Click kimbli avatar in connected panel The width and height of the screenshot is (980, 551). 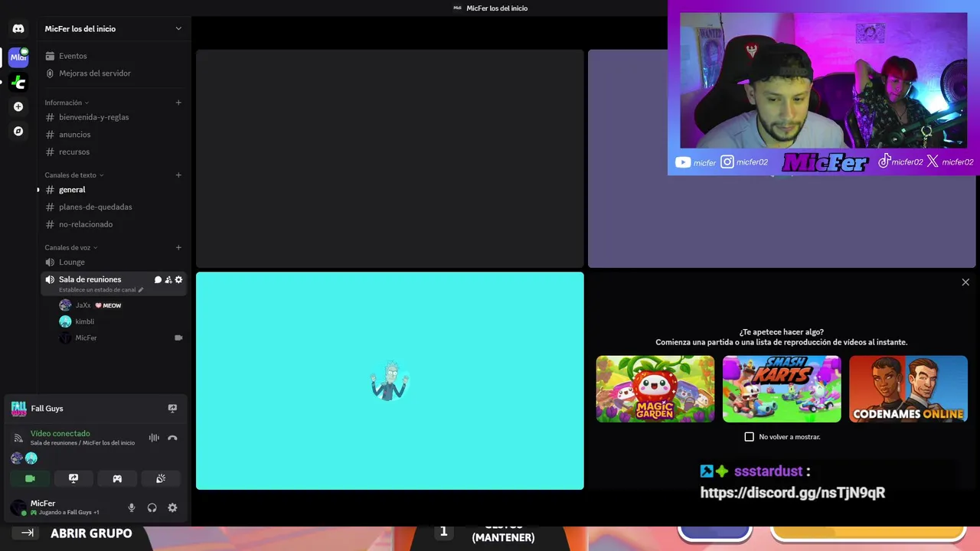click(31, 458)
